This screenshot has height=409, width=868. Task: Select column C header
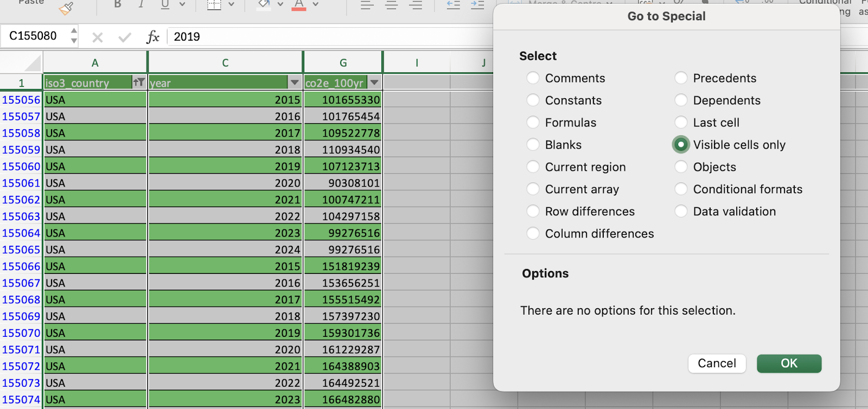(225, 63)
